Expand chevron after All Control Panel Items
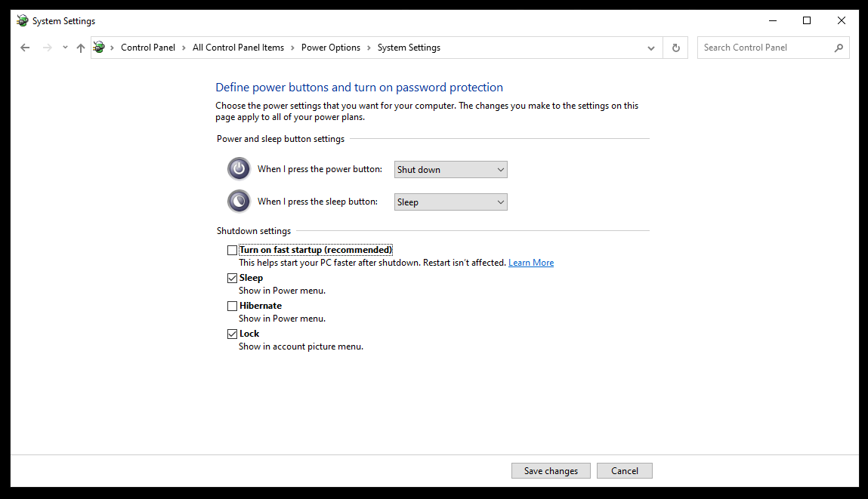868x499 pixels. 292,48
